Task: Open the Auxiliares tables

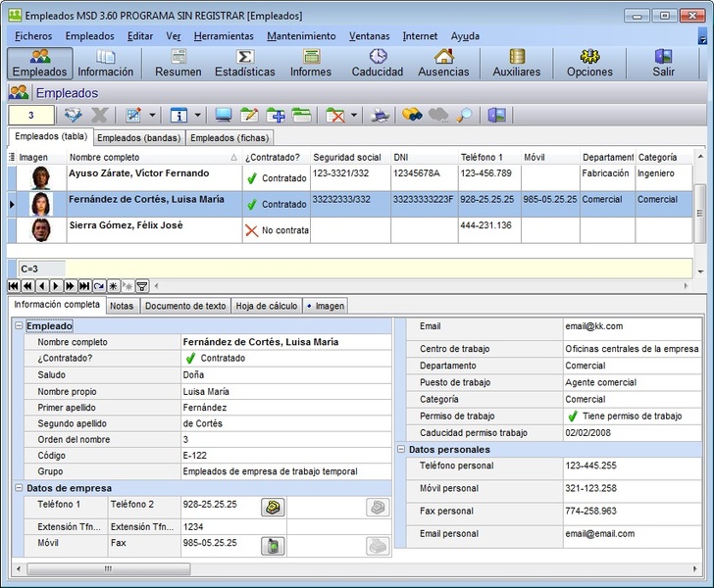Action: 517,64
